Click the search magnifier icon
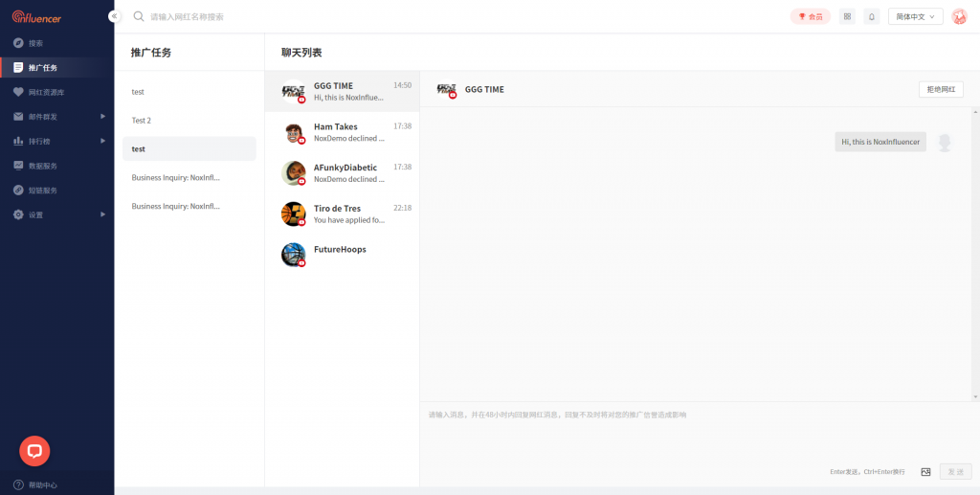The height and width of the screenshot is (495, 980). [x=139, y=16]
